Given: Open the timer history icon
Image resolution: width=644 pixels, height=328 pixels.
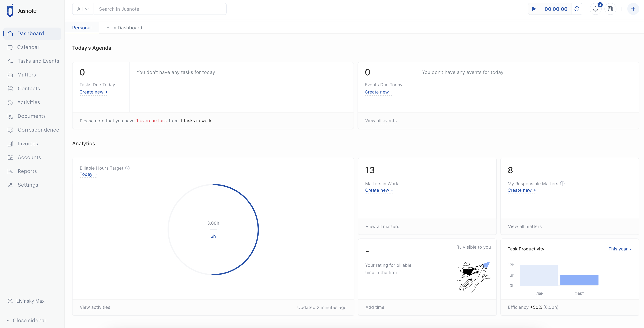Looking at the screenshot, I should (x=577, y=9).
